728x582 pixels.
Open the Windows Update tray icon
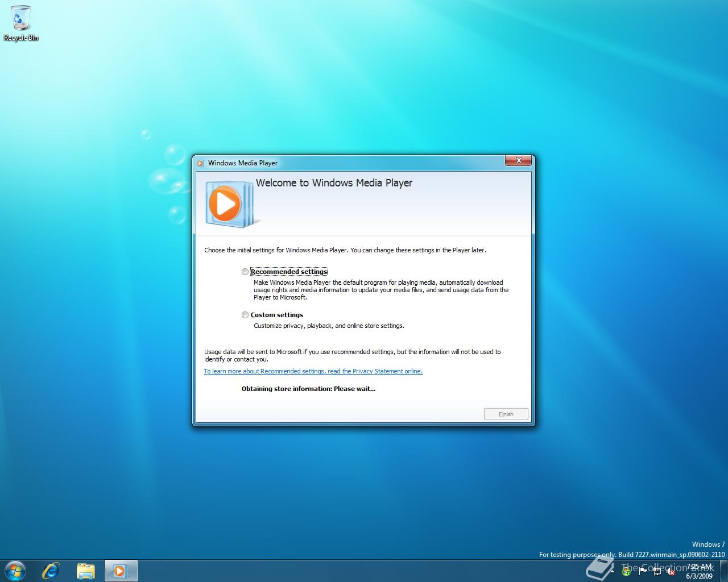click(627, 572)
